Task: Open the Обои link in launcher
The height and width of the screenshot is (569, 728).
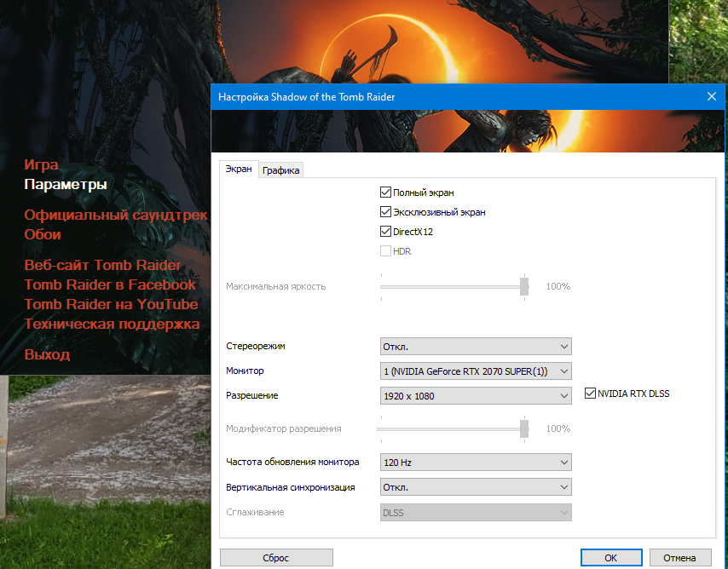Action: 43,234
